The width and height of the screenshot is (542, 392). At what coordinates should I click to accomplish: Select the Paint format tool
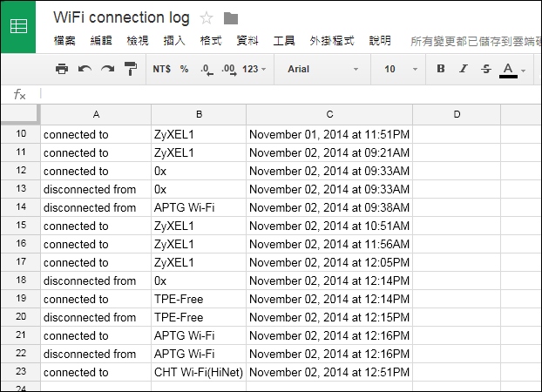(131, 69)
